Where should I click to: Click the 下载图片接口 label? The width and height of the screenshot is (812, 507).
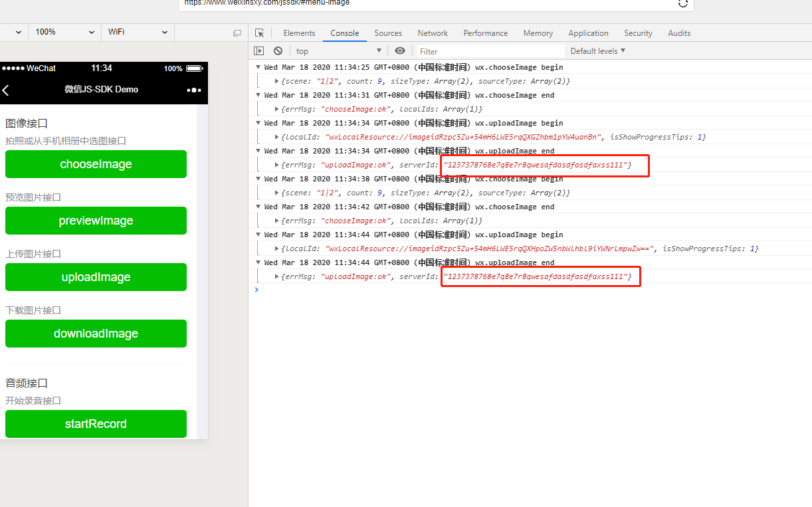(33, 310)
